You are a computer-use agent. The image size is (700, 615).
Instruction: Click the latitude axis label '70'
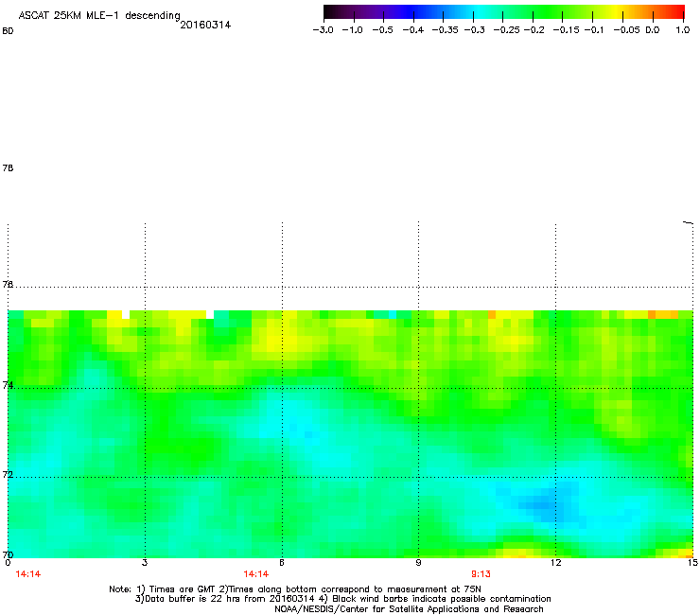[8, 554]
